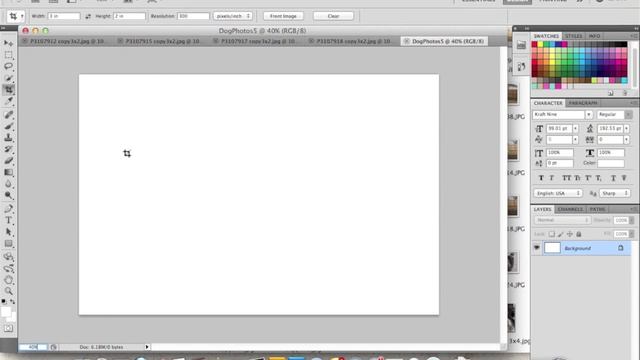640x360 pixels.
Task: Select the Hand tool
Action: click(8, 280)
